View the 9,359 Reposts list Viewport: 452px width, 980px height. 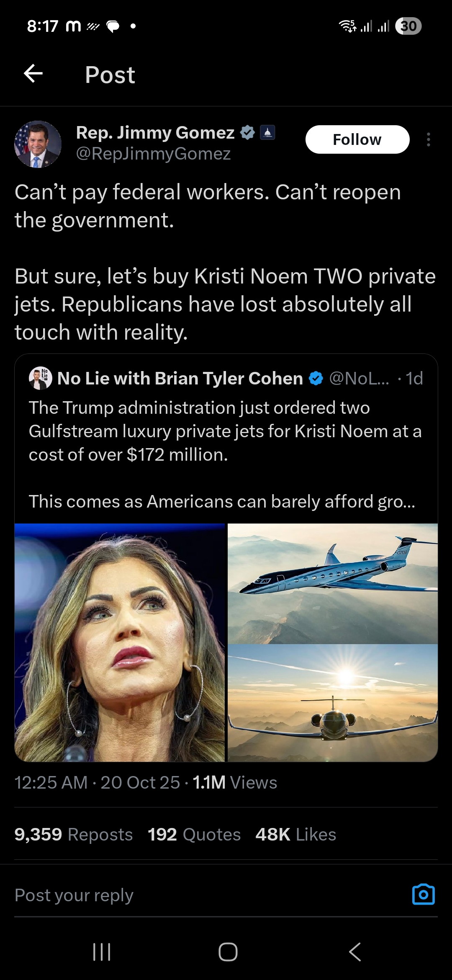(x=73, y=834)
